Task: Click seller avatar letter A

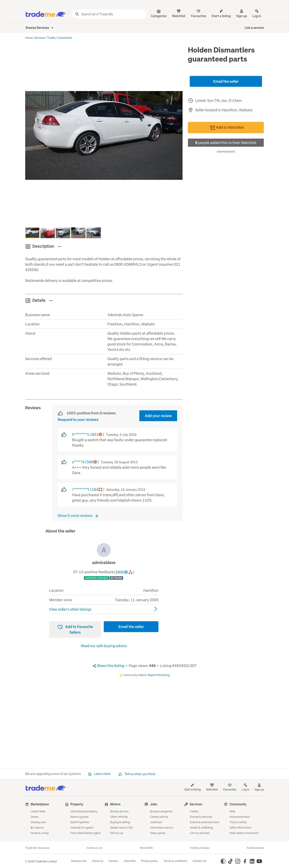Action: [104, 550]
